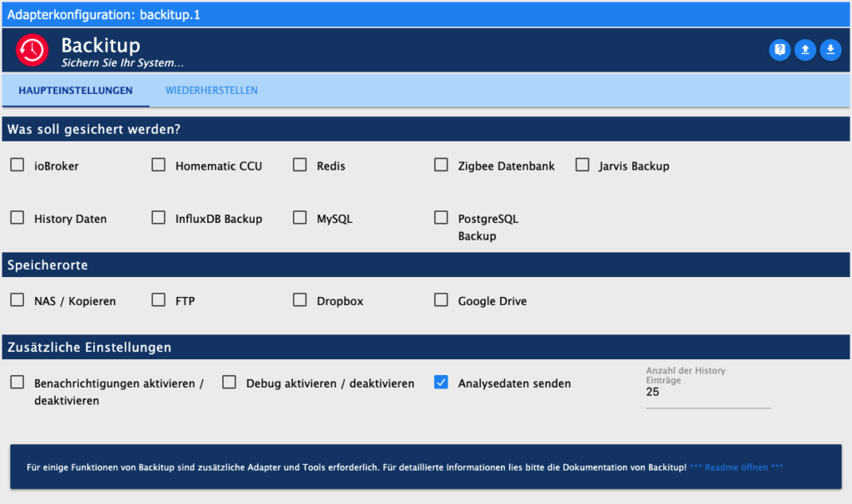This screenshot has width=852, height=504.
Task: Open the Readme öffnen link
Action: click(736, 467)
